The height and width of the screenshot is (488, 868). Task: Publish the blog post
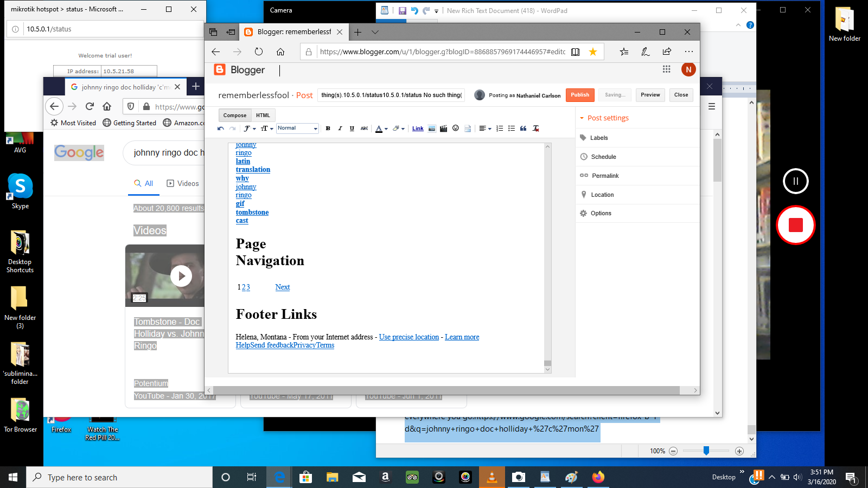coord(580,95)
